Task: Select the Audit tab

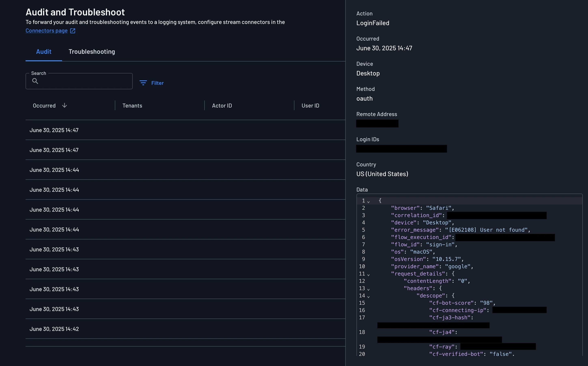Action: tap(44, 52)
